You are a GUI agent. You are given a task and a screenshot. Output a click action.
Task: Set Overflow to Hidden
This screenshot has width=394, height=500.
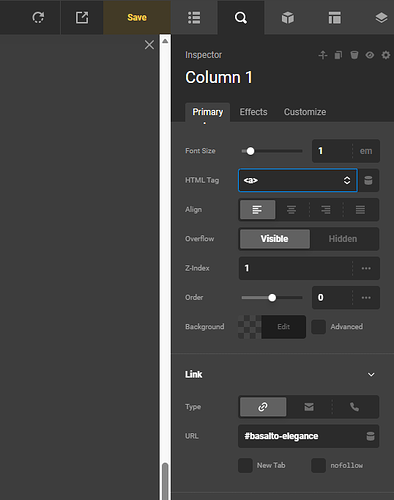coord(343,239)
